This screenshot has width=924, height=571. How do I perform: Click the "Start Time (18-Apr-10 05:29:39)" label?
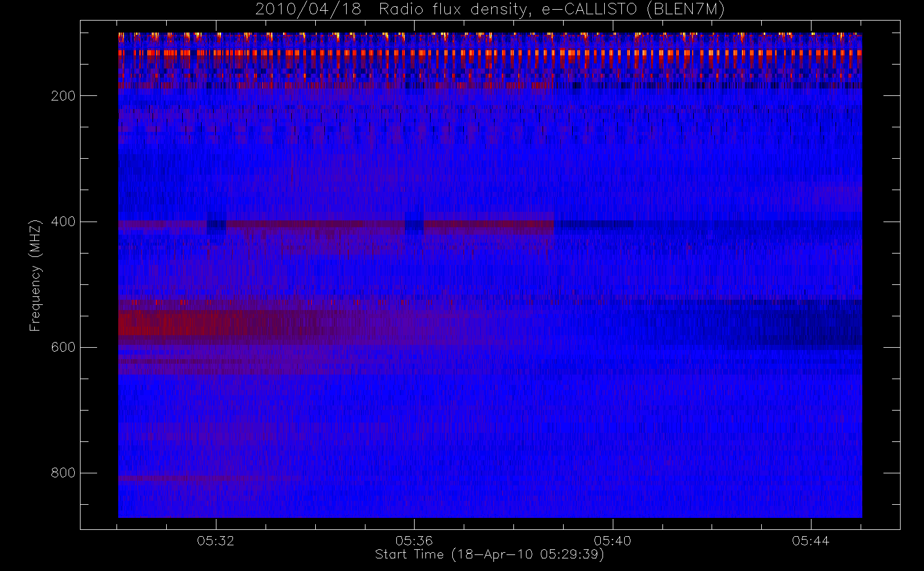coord(489,554)
